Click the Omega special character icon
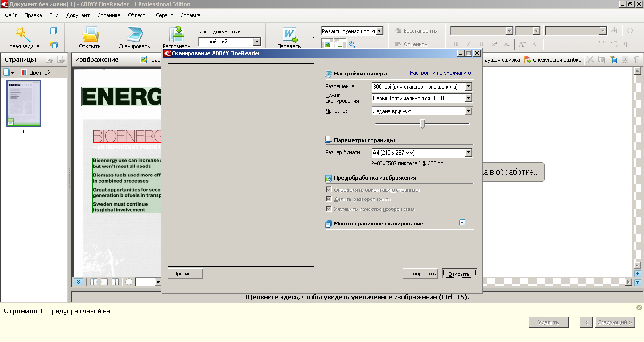644x342 pixels. (x=630, y=31)
